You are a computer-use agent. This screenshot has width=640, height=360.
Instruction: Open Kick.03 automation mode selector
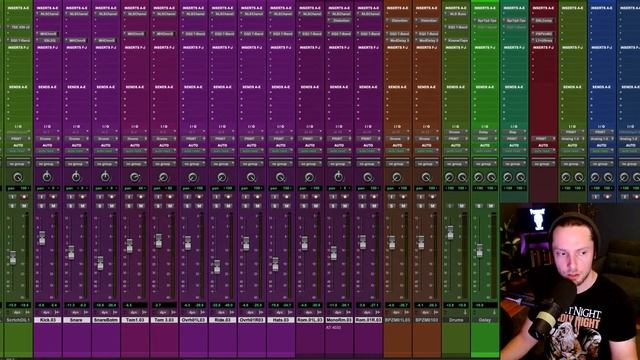[47, 151]
